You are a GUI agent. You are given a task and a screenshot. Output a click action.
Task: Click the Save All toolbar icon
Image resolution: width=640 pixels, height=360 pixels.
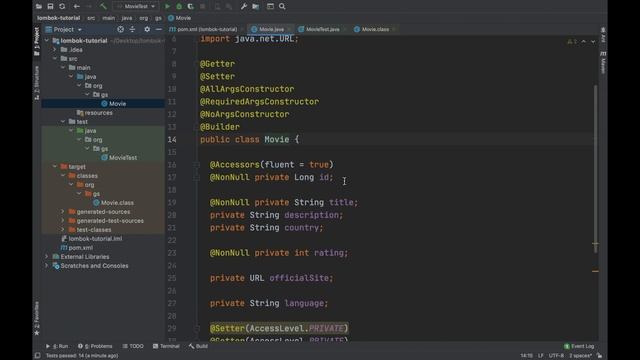coord(50,7)
